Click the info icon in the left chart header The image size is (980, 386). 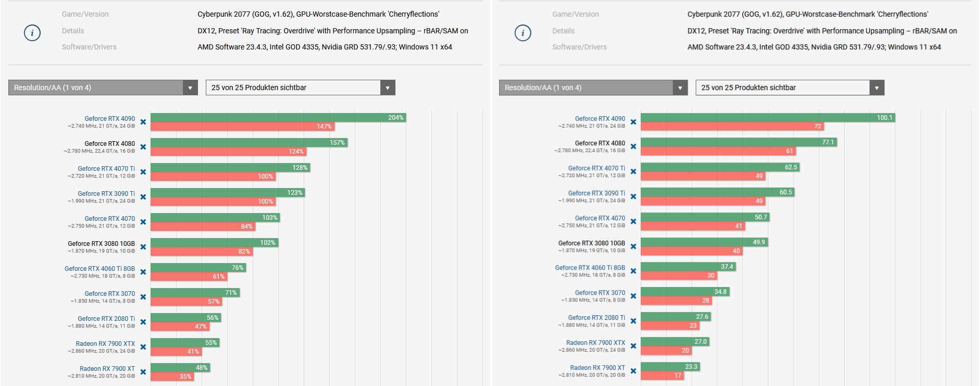coord(32,33)
